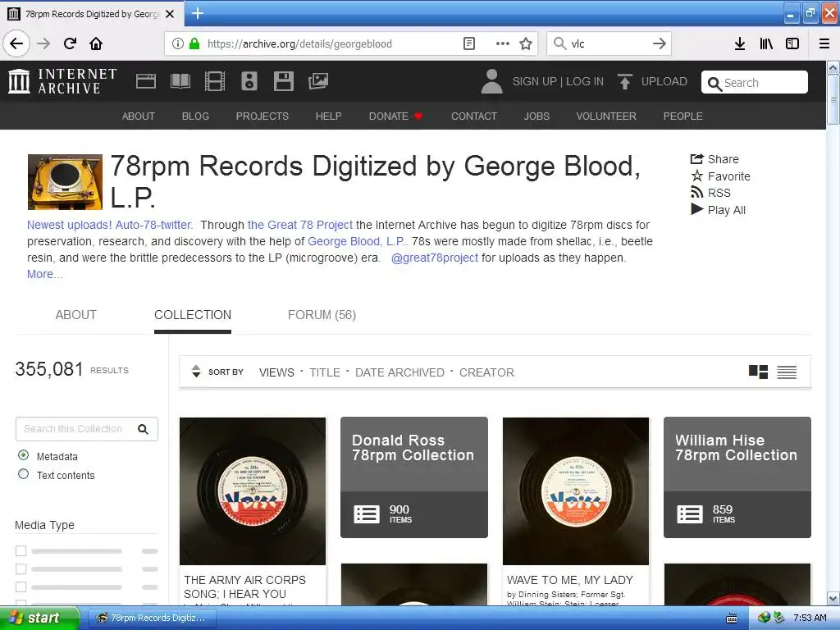Click Play All
This screenshot has height=630, width=840.
coord(719,210)
